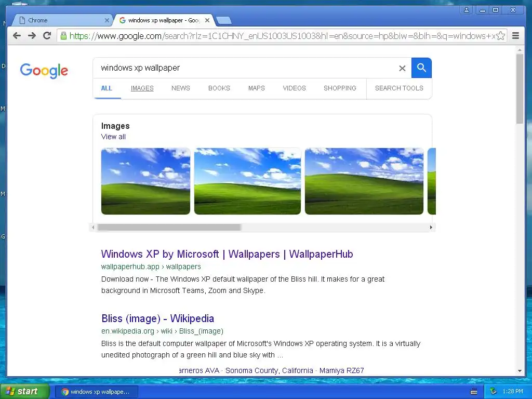Select the Chrome taskbar button
The height and width of the screenshot is (399, 532).
[x=96, y=392]
